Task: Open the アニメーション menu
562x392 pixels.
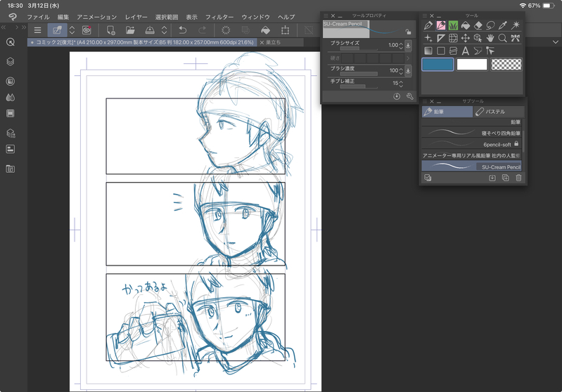Action: (x=97, y=17)
